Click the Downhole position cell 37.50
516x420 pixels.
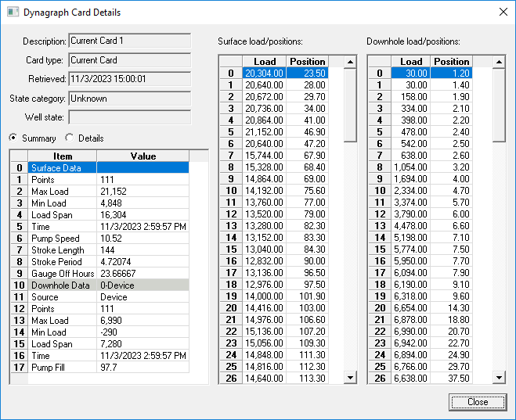pos(452,379)
